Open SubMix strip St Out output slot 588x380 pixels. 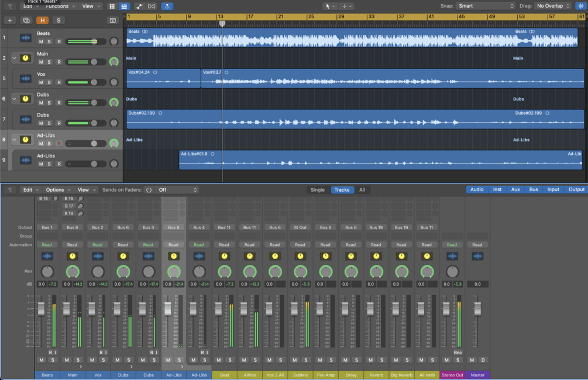coord(300,227)
